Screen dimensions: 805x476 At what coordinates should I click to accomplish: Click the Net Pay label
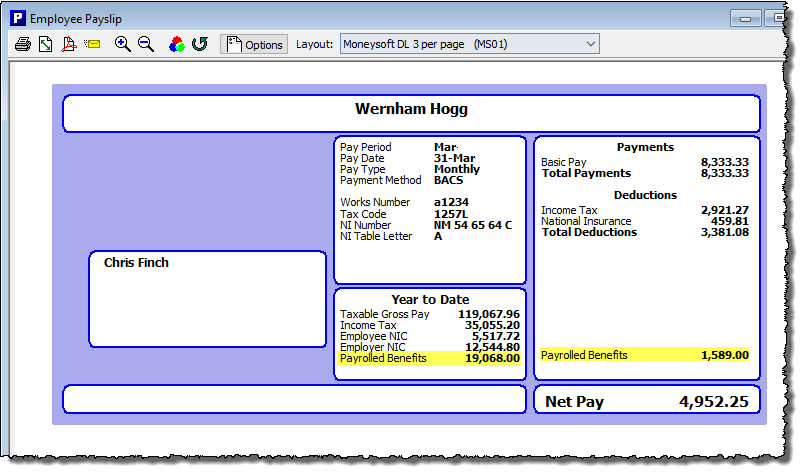[574, 402]
